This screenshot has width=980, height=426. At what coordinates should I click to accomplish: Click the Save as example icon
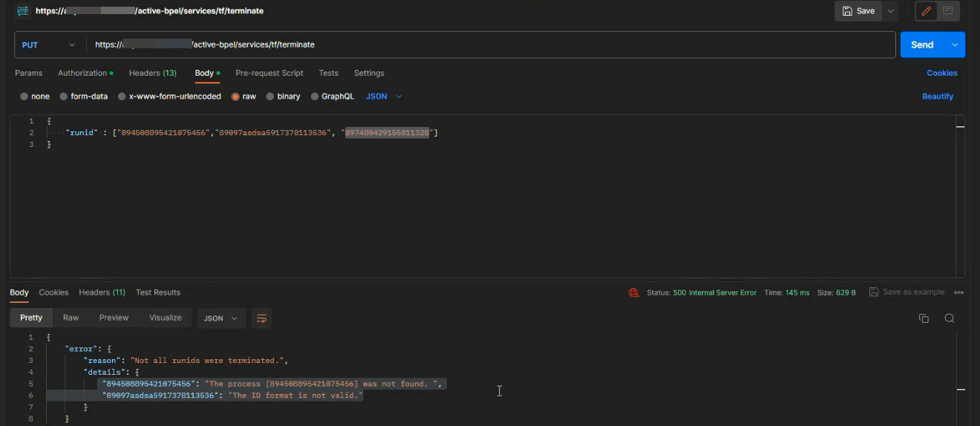874,292
